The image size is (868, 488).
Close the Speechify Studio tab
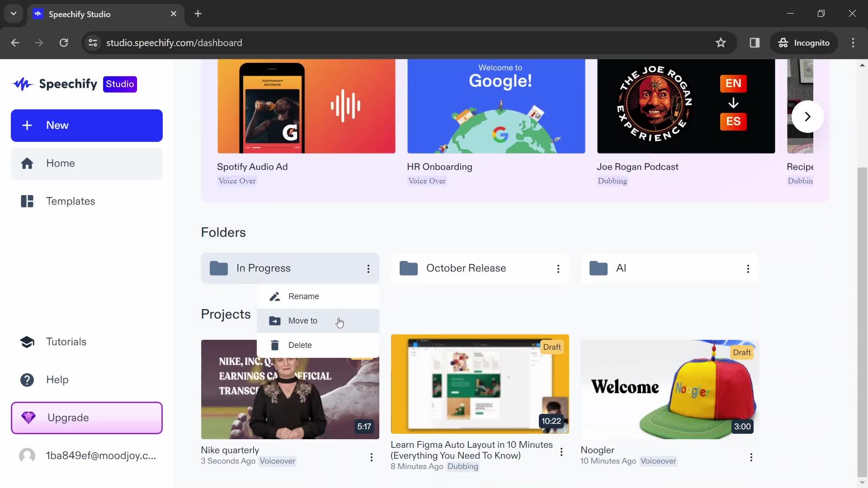point(174,14)
